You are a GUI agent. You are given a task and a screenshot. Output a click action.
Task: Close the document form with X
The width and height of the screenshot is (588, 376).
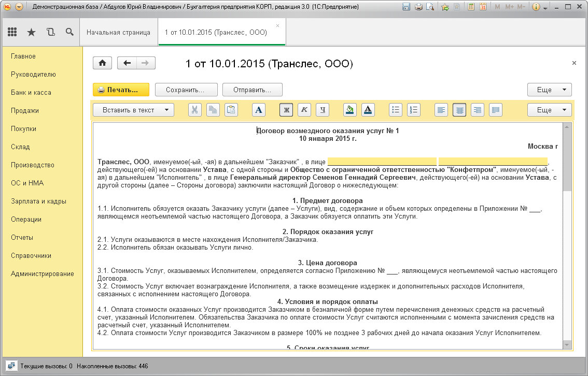click(574, 63)
